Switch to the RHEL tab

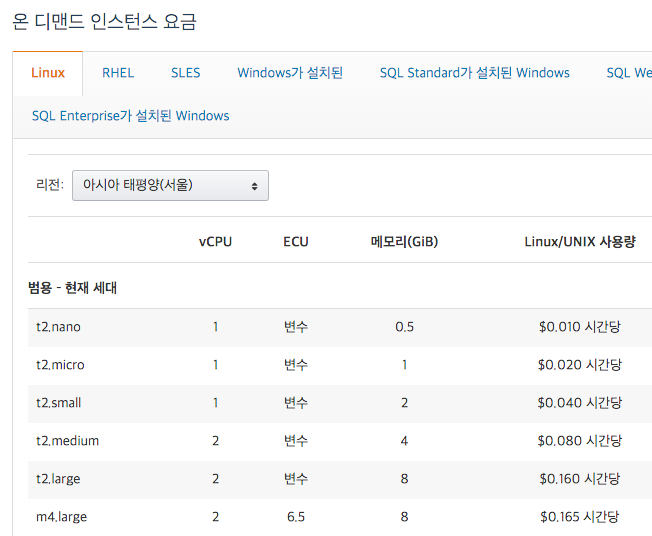coord(118,73)
